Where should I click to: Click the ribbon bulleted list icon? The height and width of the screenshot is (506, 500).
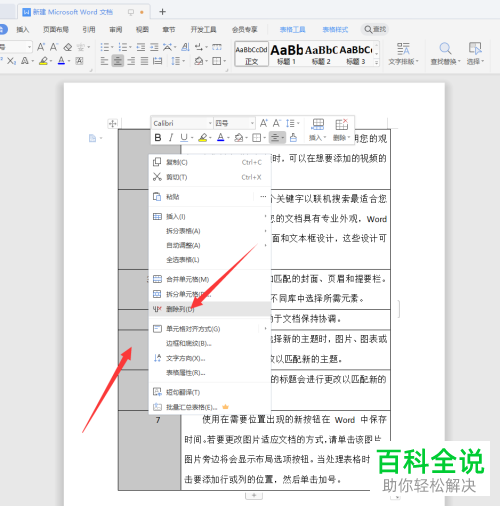point(106,47)
